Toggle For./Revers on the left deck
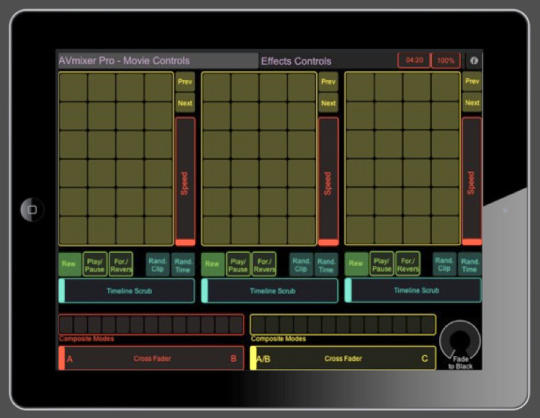This screenshot has height=418, width=540. coord(121,264)
